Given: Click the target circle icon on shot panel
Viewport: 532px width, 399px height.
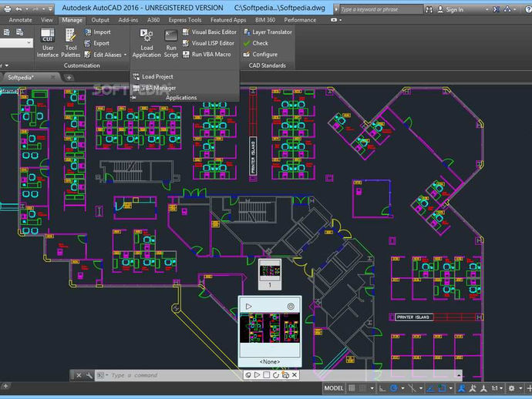Looking at the screenshot, I should point(291,307).
